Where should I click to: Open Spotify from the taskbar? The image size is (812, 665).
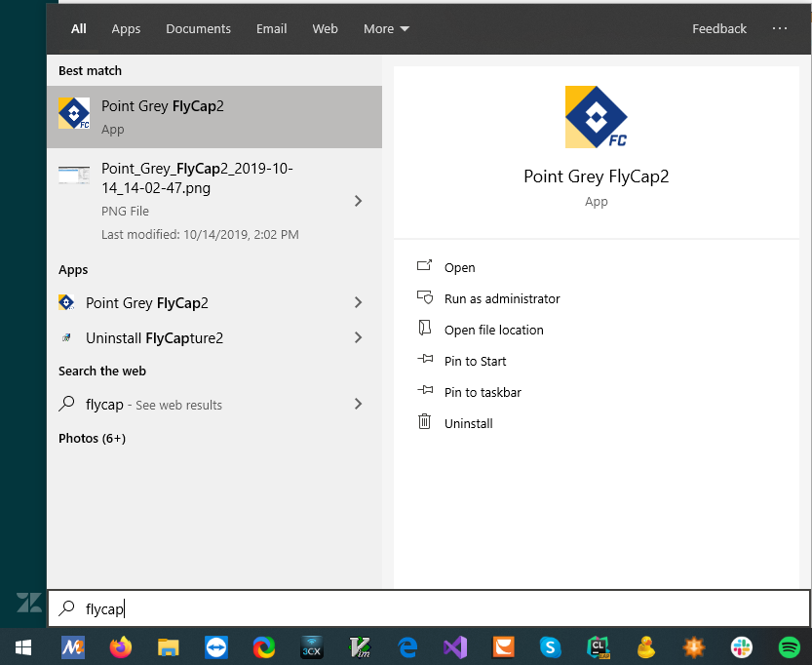[790, 647]
